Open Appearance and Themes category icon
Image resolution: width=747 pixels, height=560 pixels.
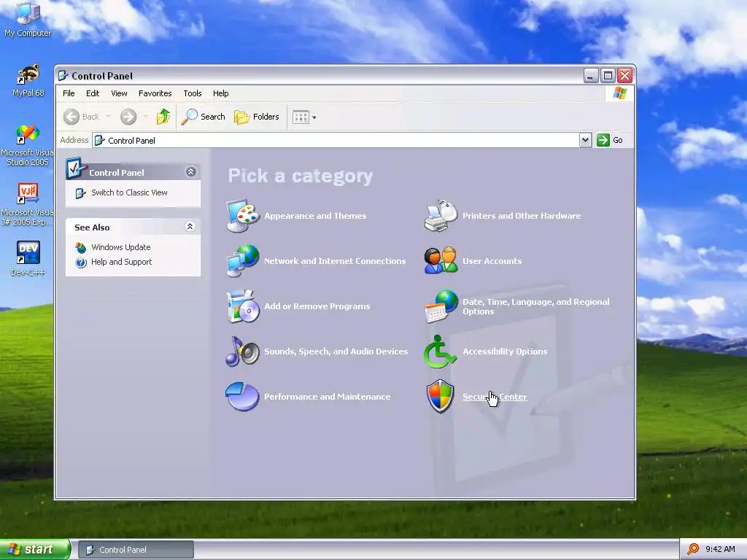click(242, 216)
